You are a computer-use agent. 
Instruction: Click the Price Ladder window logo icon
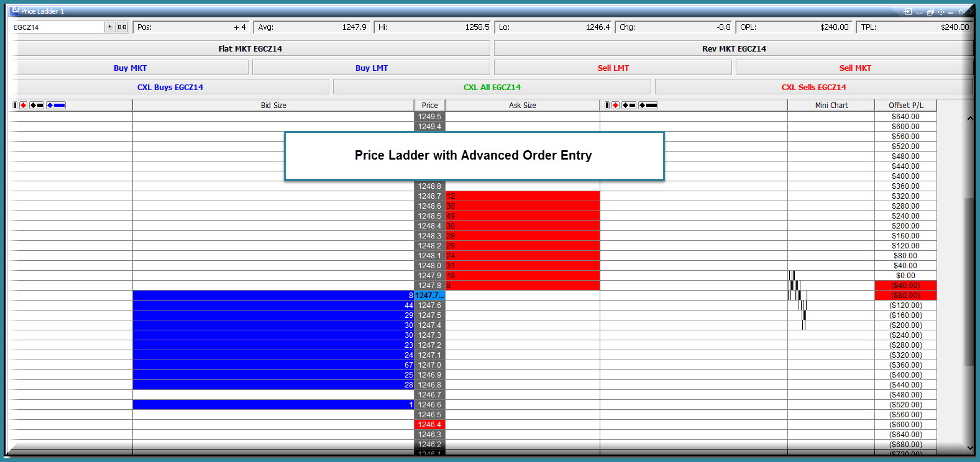[x=16, y=11]
